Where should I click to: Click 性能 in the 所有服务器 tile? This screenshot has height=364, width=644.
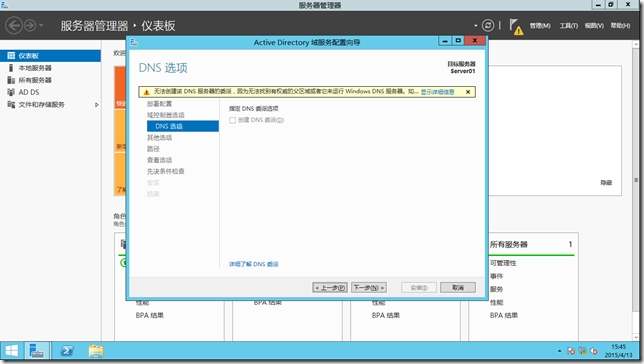coord(496,302)
